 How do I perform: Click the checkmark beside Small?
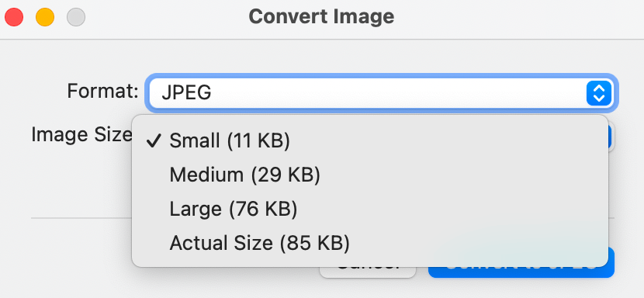[x=154, y=141]
